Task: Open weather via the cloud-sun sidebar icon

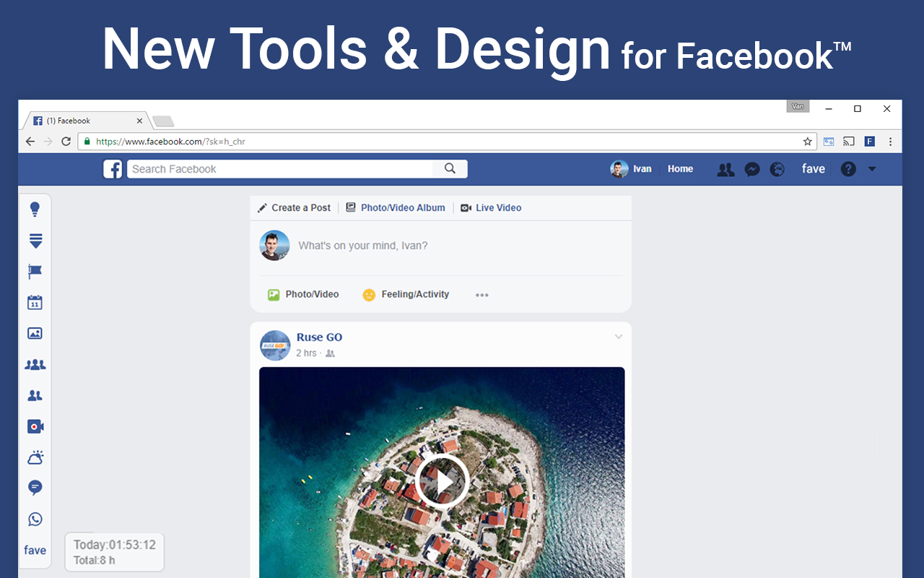Action: click(35, 457)
